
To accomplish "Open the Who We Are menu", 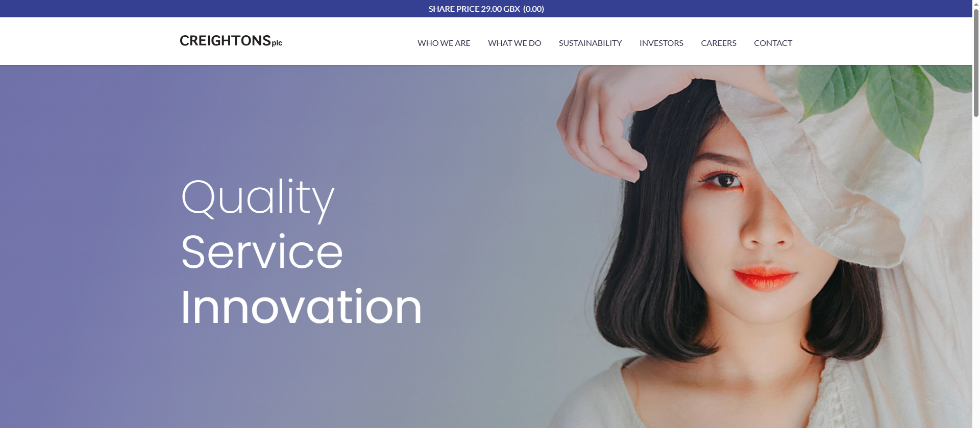I will click(x=444, y=43).
